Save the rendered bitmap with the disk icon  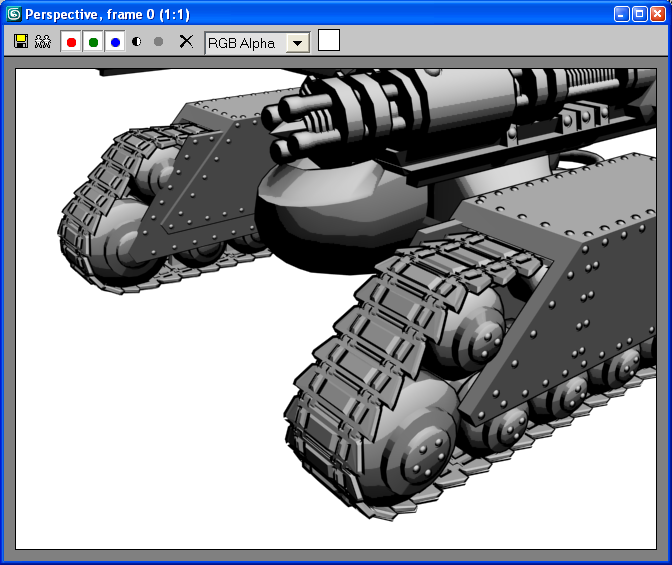(21, 42)
